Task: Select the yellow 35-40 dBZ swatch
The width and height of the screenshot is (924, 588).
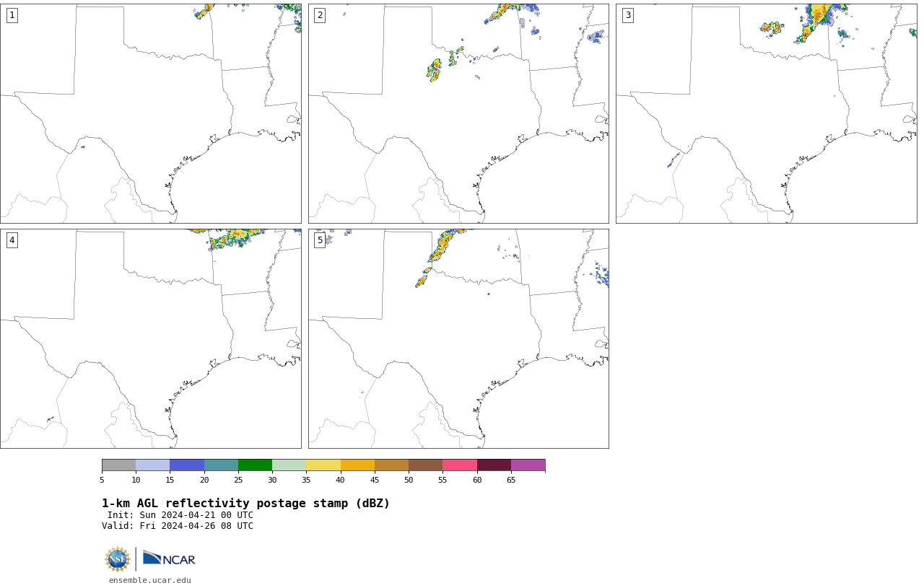Action: click(323, 465)
